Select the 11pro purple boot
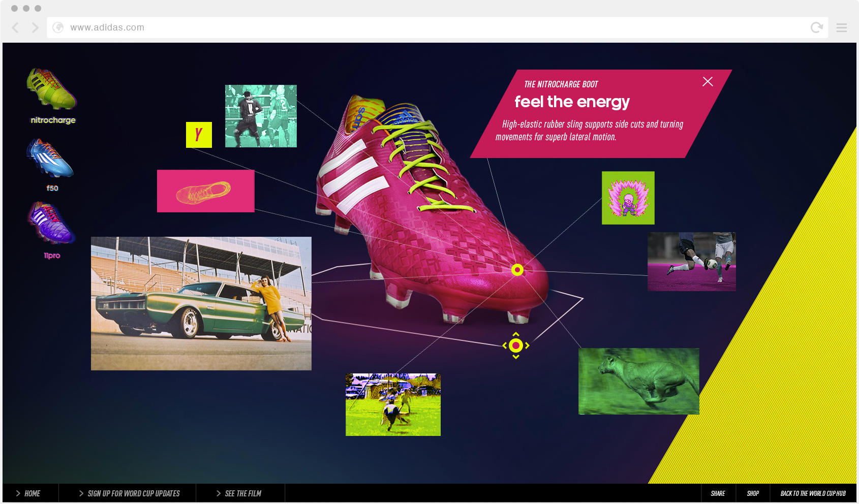Viewport: 859px width, 504px height. coord(51,223)
